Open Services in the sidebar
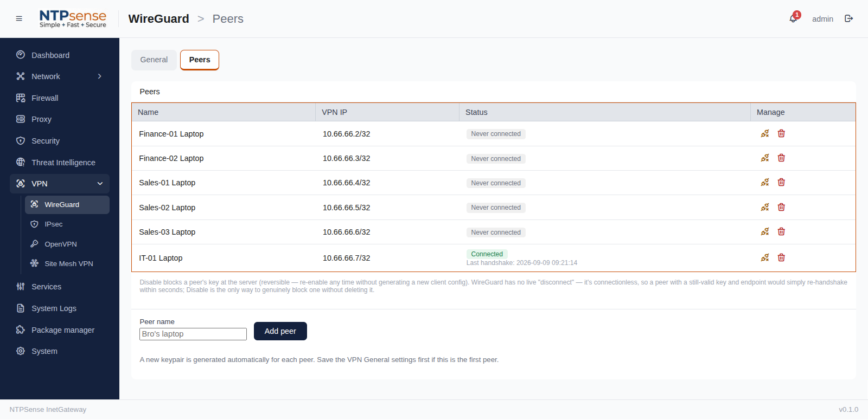Viewport: 868px width, 420px height. tap(60, 287)
